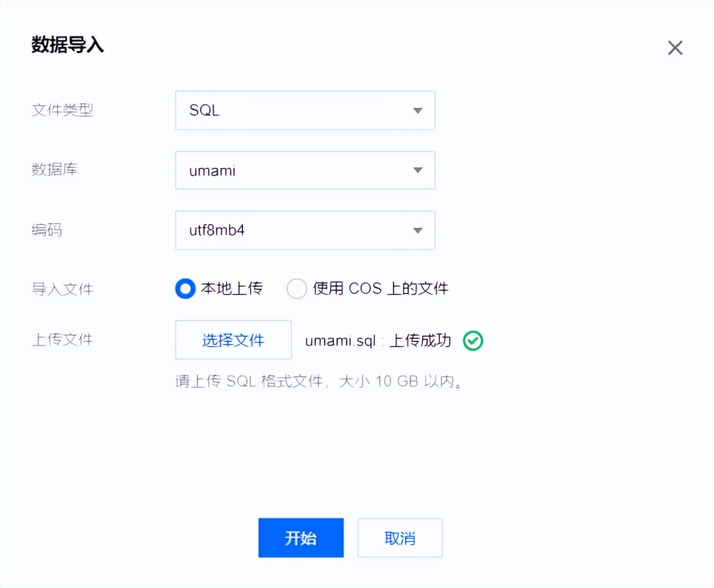Open the 数据库 umami dropdown
The width and height of the screenshot is (714, 588).
(305, 170)
